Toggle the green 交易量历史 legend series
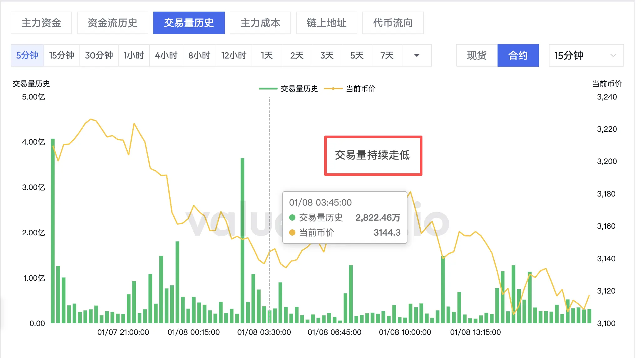Screen dimensions: 644x358 tap(289, 89)
